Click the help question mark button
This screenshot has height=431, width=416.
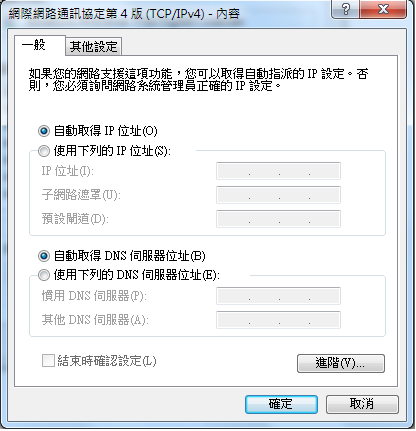(345, 9)
